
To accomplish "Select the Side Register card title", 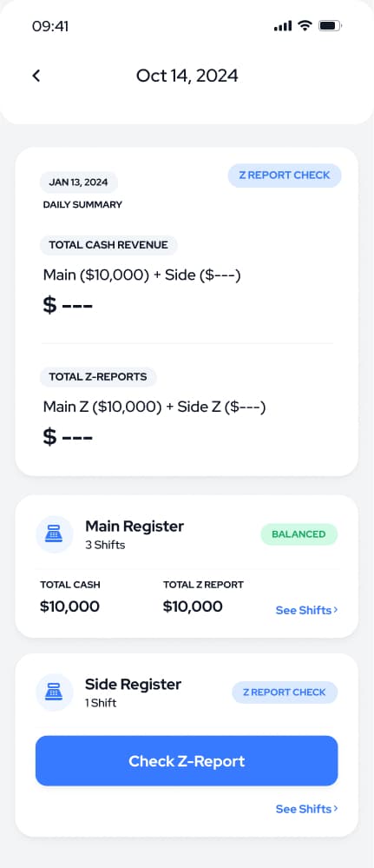I will 134,684.
